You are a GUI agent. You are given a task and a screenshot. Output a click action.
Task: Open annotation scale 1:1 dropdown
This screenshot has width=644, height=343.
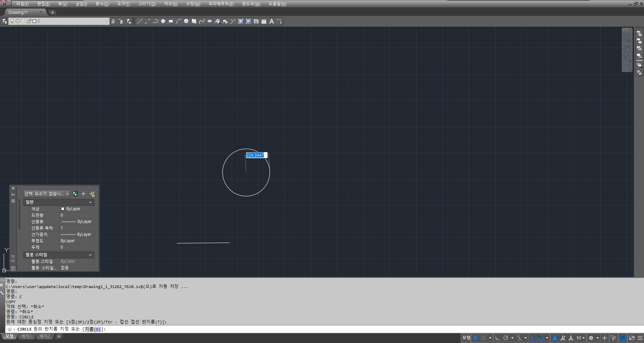[x=580, y=338]
